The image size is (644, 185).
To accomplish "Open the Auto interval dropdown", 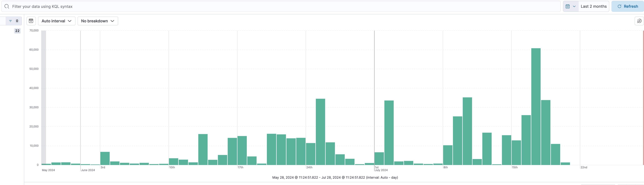I will point(57,21).
